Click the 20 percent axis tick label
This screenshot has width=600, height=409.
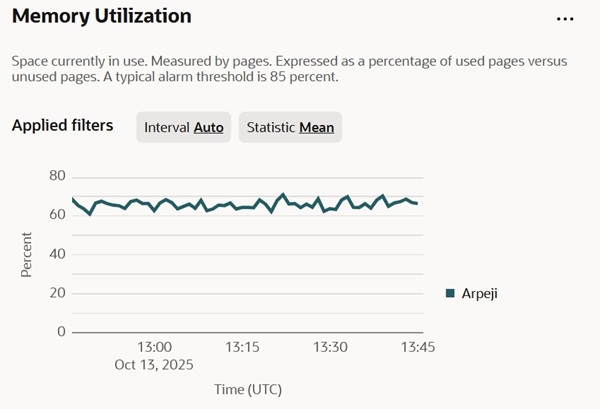point(56,293)
